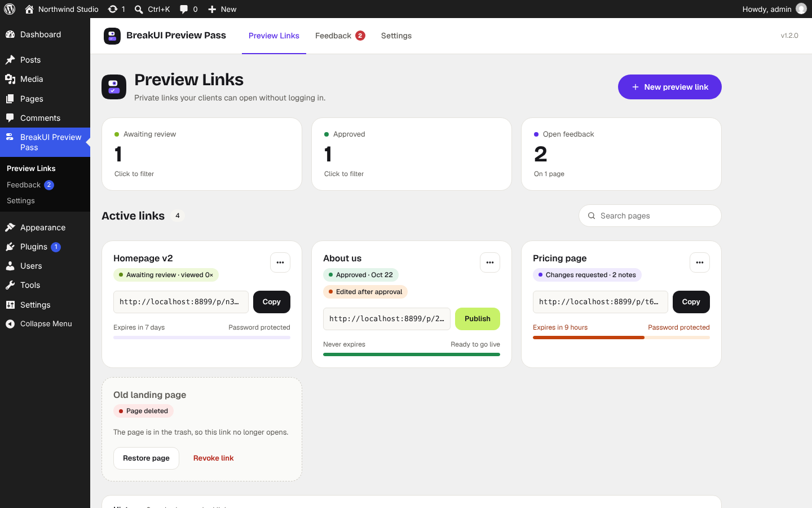Switch to Feedback tab in plugin header
The width and height of the screenshot is (812, 508).
pyautogui.click(x=340, y=36)
